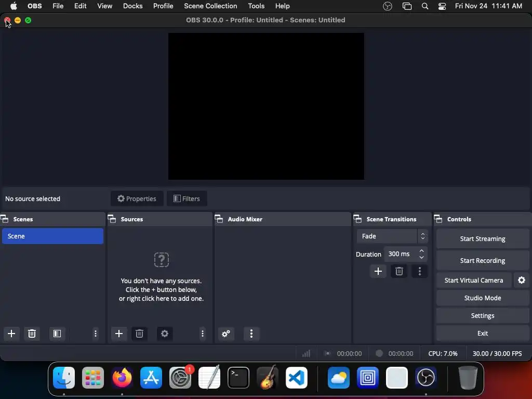This screenshot has width=532, height=399.
Task: Click the date and time in menu bar
Action: click(488, 6)
